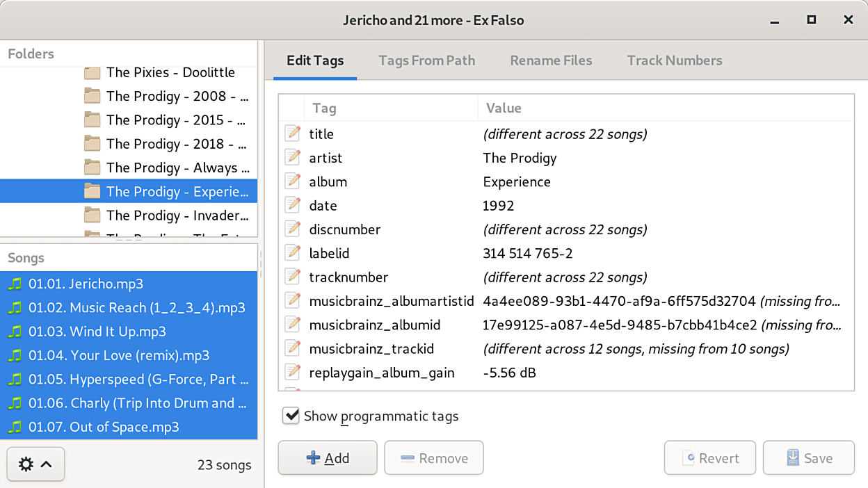Select The Prodigy - Always folder
Image resolution: width=868 pixels, height=488 pixels.
[x=177, y=168]
